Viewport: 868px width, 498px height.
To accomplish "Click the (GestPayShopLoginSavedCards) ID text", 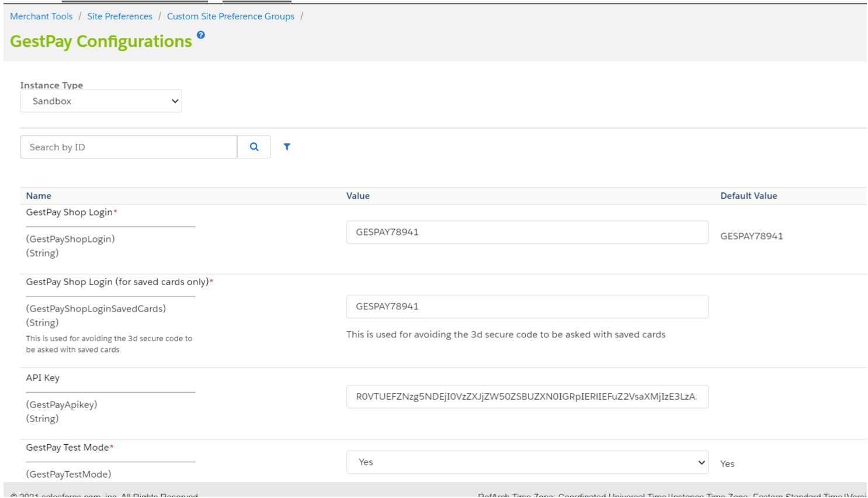I will [x=96, y=309].
